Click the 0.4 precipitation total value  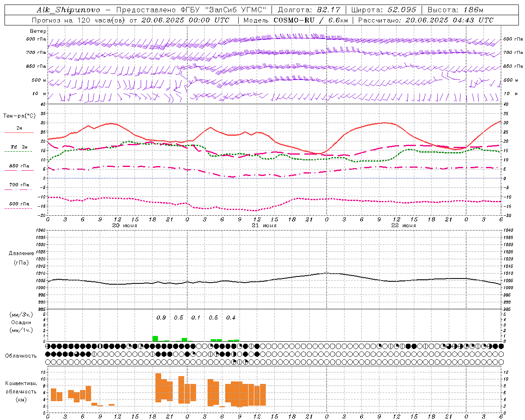tap(231, 318)
